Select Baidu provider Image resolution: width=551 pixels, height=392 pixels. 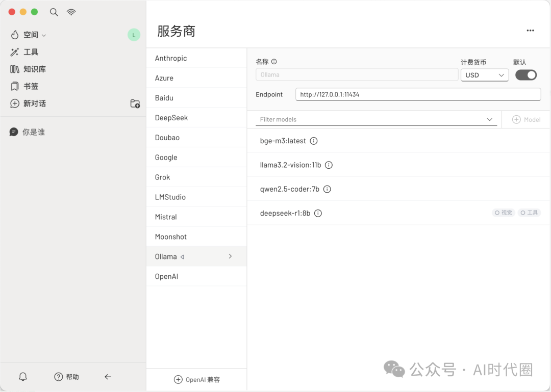coord(196,98)
